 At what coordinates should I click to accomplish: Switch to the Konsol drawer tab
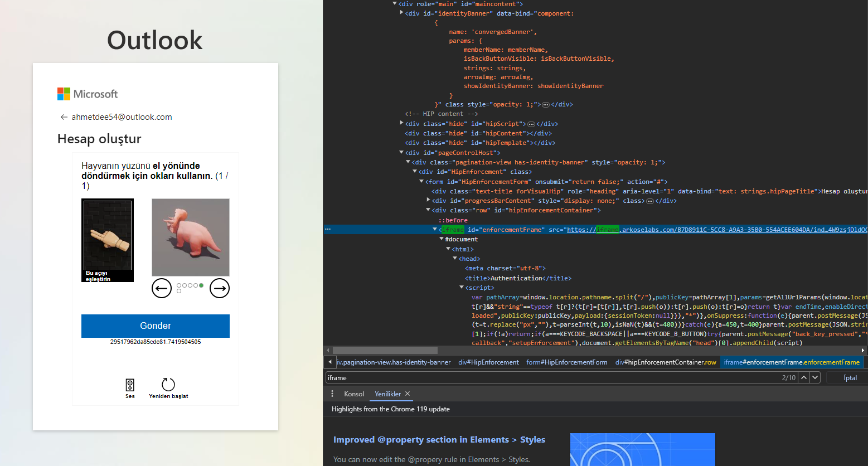[x=354, y=394]
